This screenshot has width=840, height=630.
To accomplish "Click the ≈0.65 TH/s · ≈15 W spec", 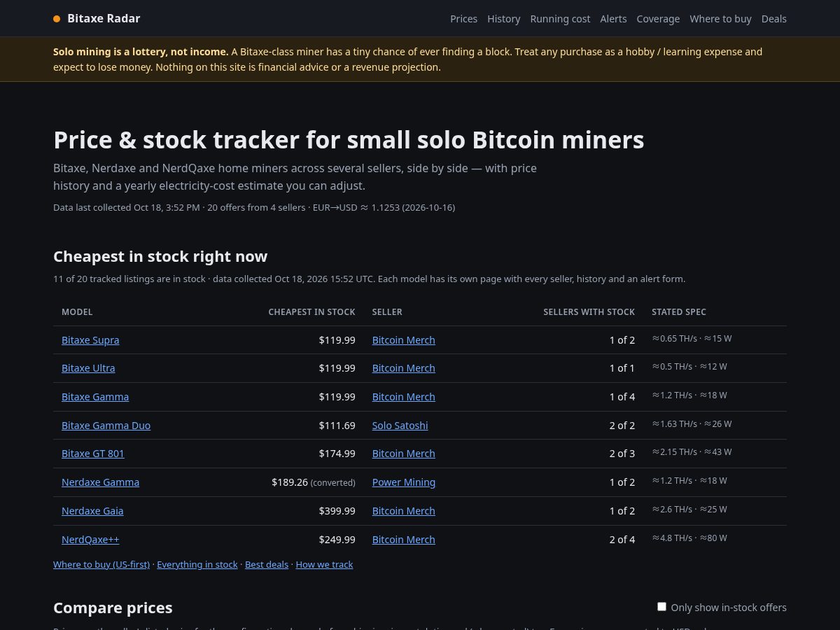I will pyautogui.click(x=692, y=339).
